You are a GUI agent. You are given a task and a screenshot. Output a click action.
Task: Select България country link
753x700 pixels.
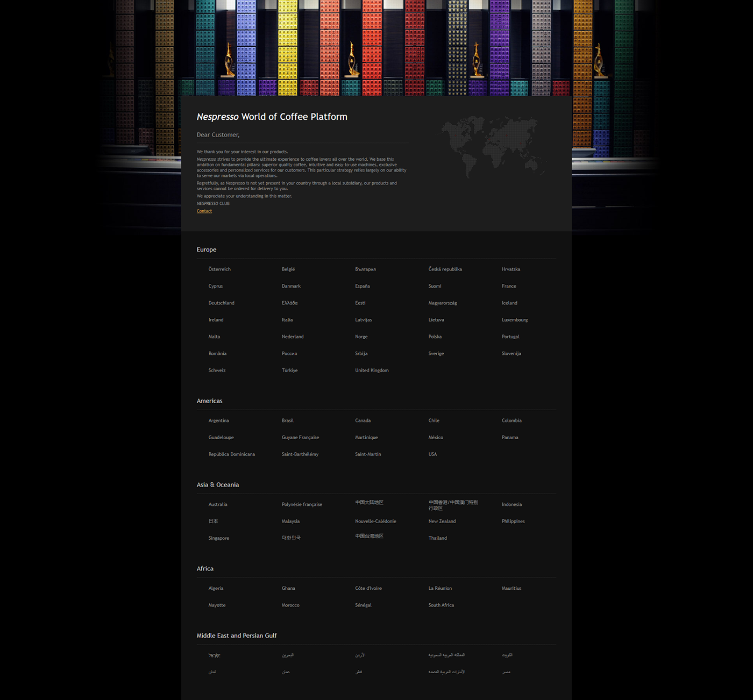coord(366,269)
